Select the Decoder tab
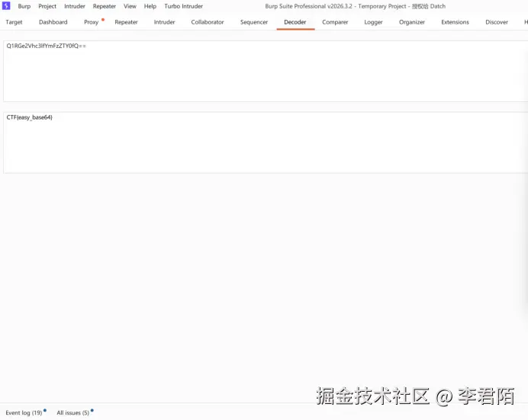 point(295,22)
